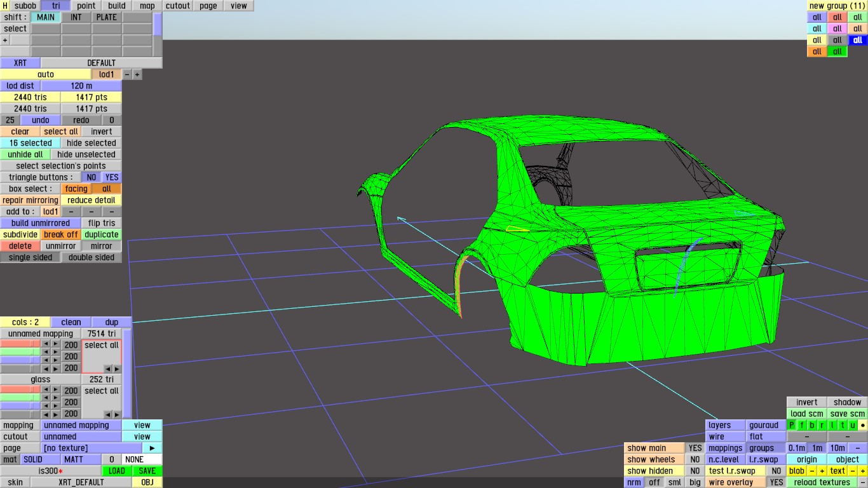Click the undo button
The width and height of the screenshot is (868, 488).
point(41,120)
